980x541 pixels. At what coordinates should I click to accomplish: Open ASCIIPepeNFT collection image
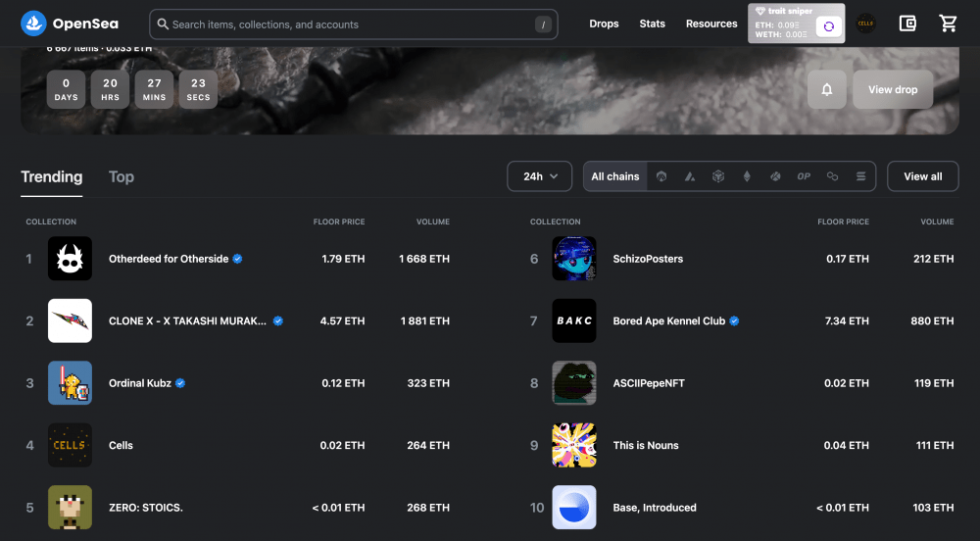point(573,383)
